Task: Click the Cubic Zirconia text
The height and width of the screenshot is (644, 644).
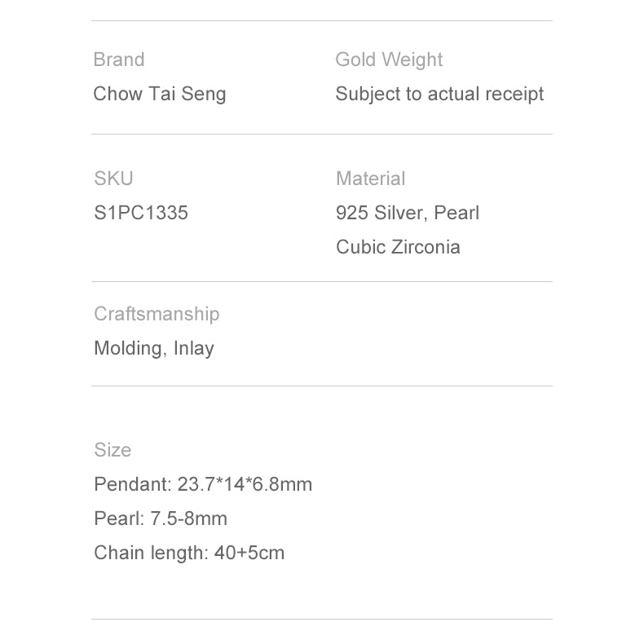Action: tap(398, 247)
